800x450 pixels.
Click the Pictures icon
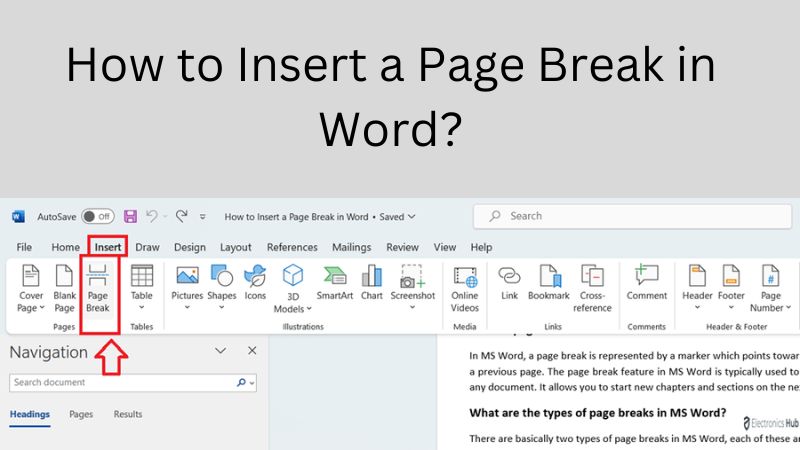click(x=187, y=277)
